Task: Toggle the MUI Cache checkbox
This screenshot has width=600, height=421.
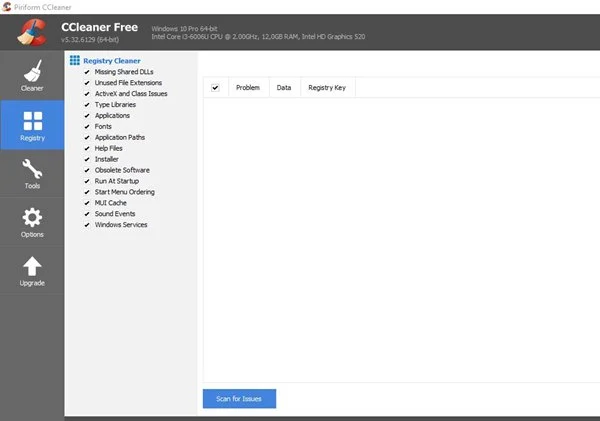Action: [87, 203]
